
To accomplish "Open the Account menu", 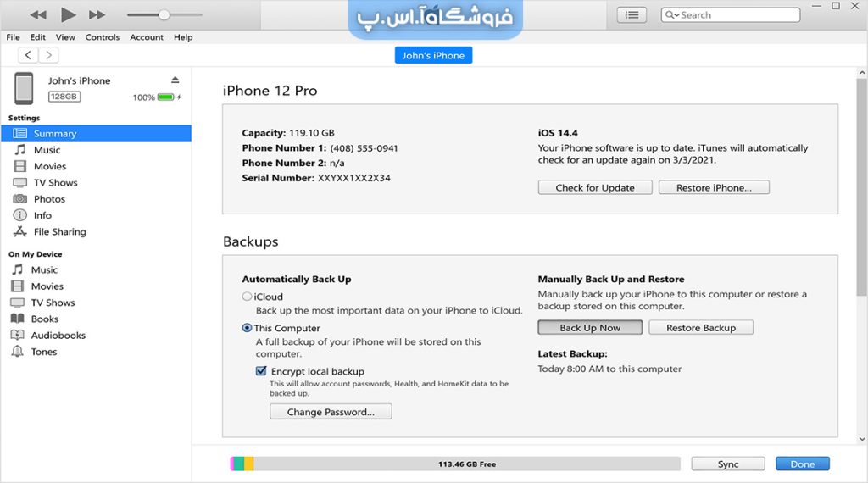I will [x=147, y=37].
